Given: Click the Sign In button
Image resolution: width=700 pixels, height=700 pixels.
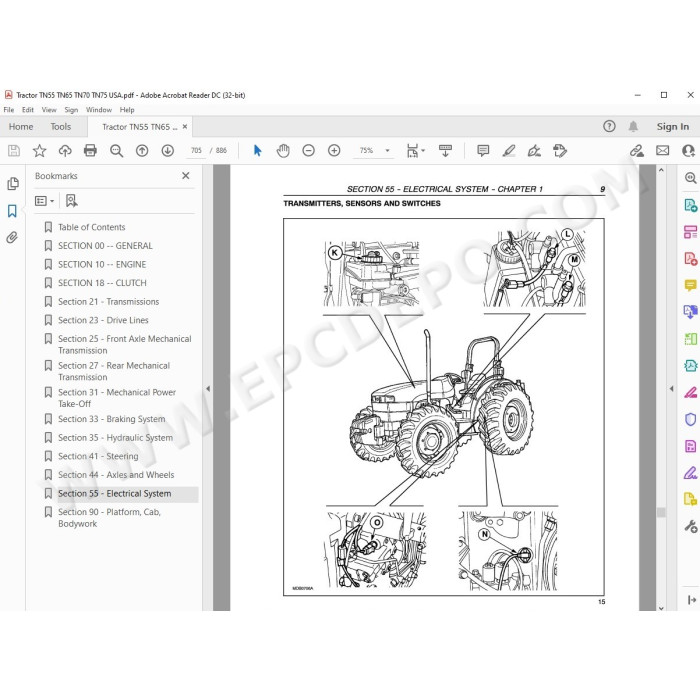Looking at the screenshot, I should 673,127.
